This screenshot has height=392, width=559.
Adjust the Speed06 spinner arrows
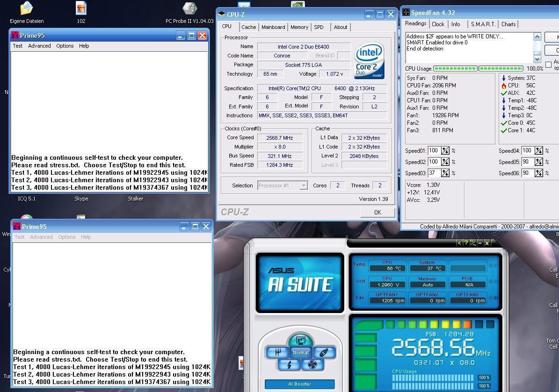coord(539,173)
